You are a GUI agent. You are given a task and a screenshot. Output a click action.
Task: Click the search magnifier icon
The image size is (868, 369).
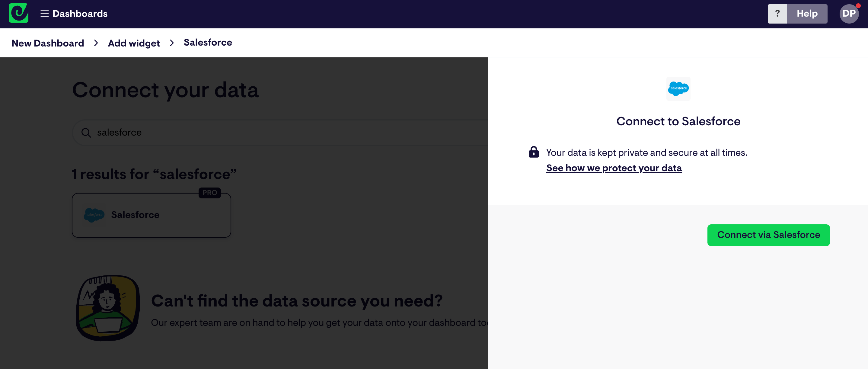click(x=86, y=133)
